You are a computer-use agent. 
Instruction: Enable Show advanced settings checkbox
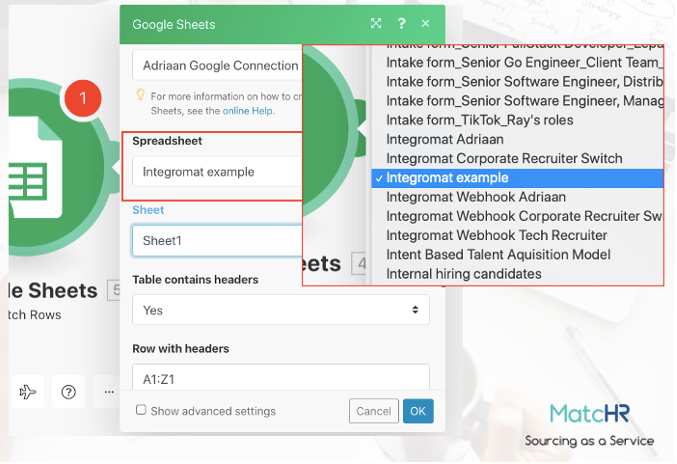[141, 410]
